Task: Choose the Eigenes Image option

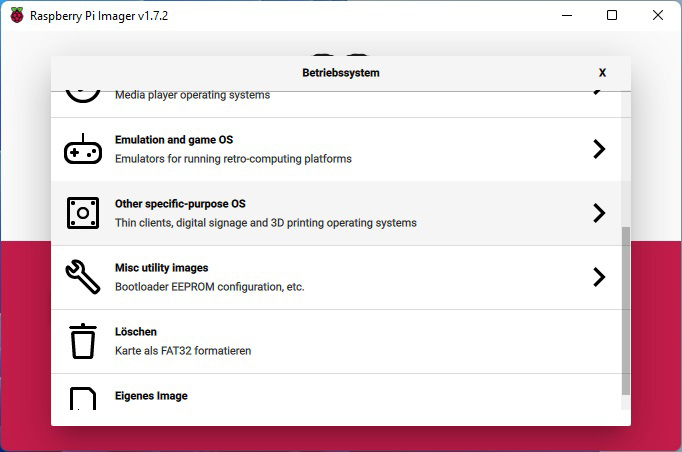Action: [336, 392]
